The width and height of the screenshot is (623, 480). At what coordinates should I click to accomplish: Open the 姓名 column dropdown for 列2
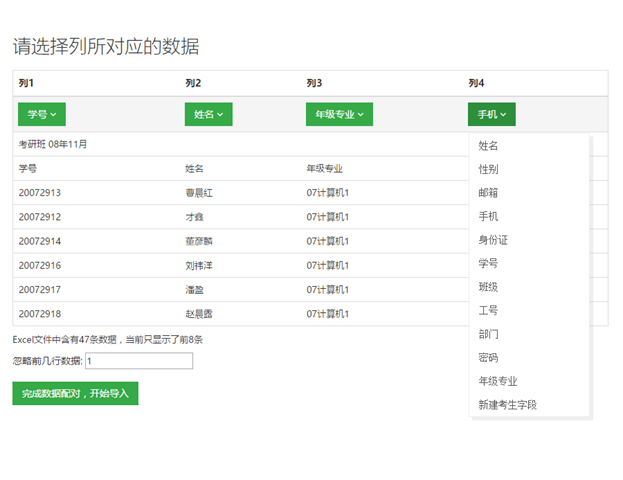209,114
